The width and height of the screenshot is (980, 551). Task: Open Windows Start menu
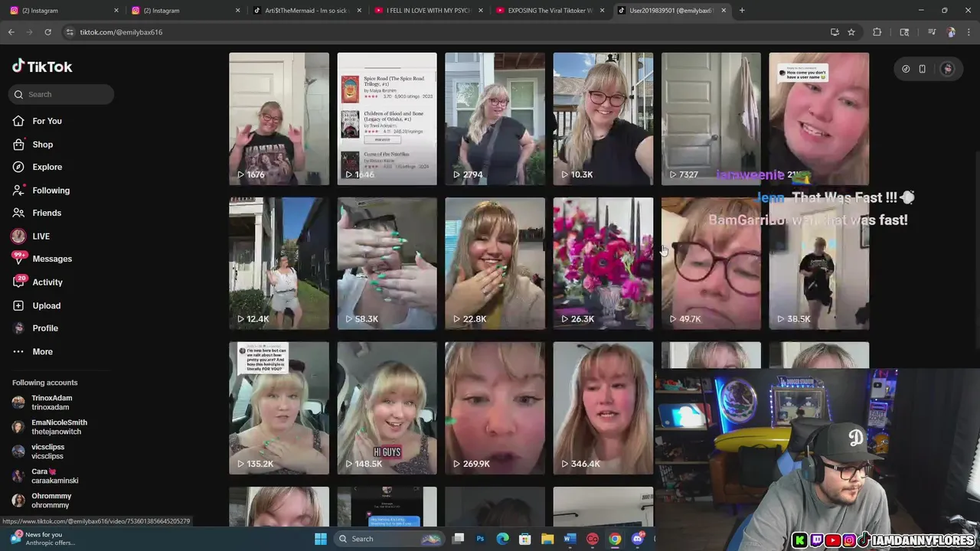click(x=321, y=539)
